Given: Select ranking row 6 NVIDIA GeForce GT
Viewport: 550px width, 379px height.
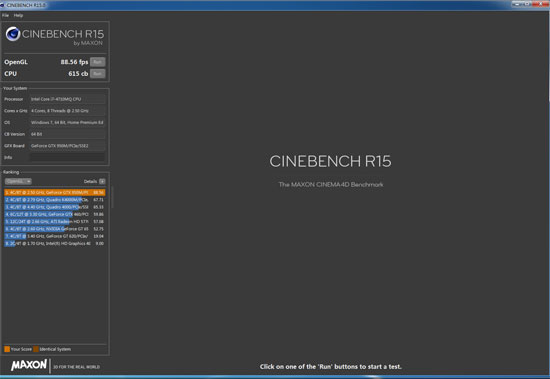Looking at the screenshot, I should (55, 229).
